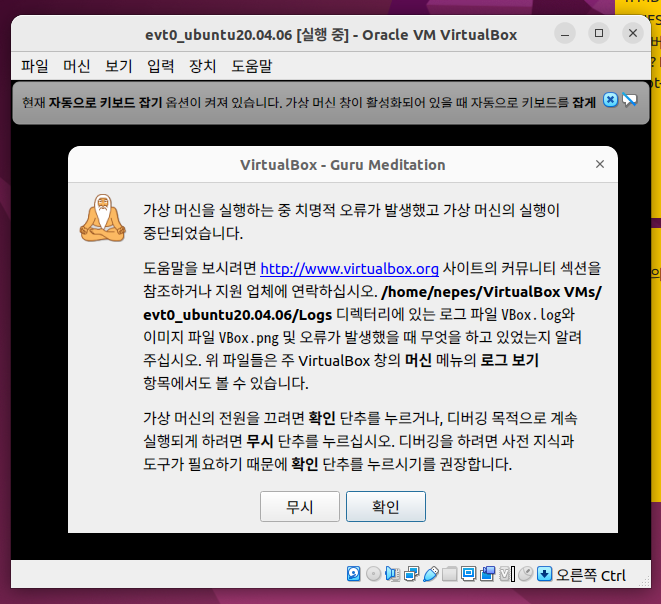Close the Guru Meditation dialog
The width and height of the screenshot is (661, 604).
click(x=600, y=164)
